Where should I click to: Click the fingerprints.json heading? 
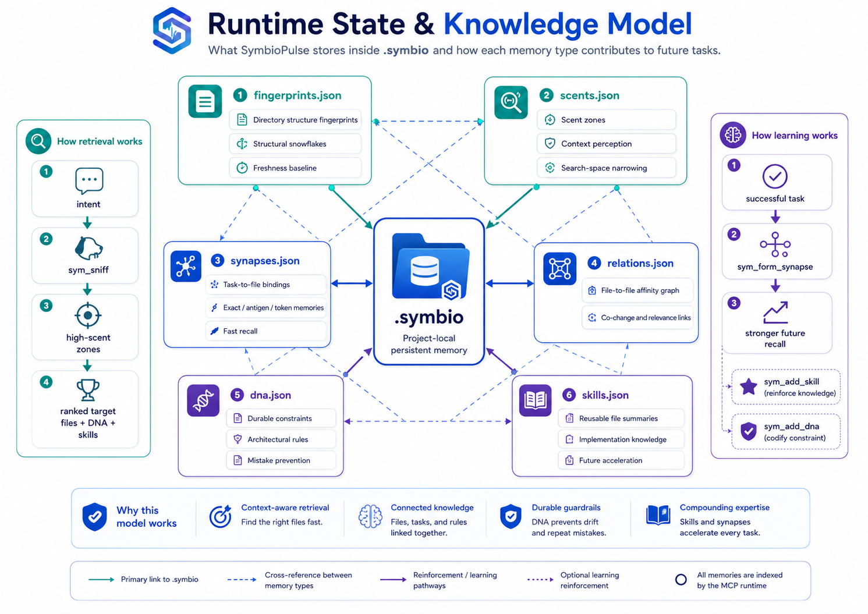297,95
